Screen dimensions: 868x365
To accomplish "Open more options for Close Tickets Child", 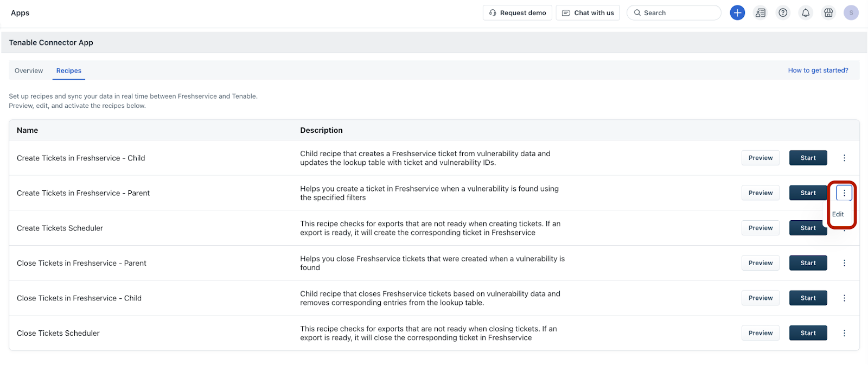I will pos(844,298).
